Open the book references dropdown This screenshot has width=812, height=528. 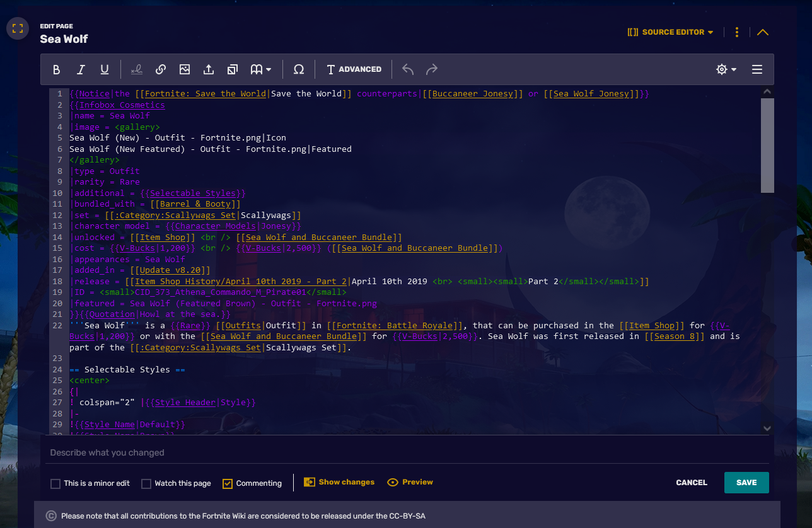pyautogui.click(x=260, y=69)
